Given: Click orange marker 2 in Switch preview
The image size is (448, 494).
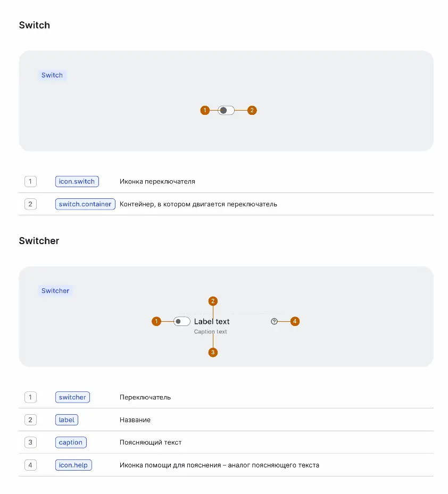Looking at the screenshot, I should [x=252, y=111].
